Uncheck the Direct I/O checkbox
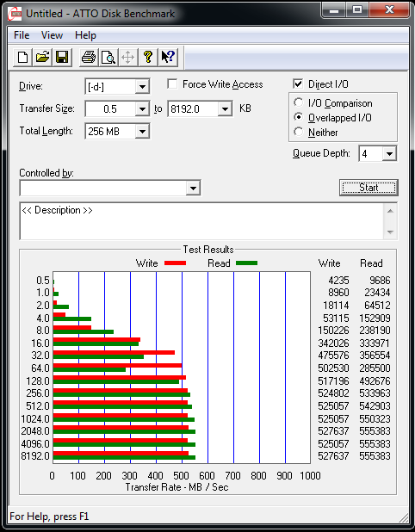Screen dimensions: 415x532 pyautogui.click(x=298, y=84)
